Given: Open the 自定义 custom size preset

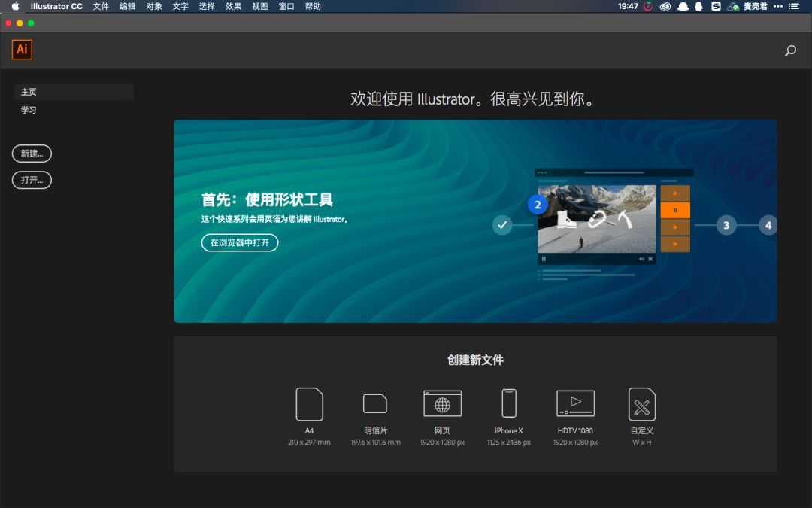Looking at the screenshot, I should click(641, 404).
